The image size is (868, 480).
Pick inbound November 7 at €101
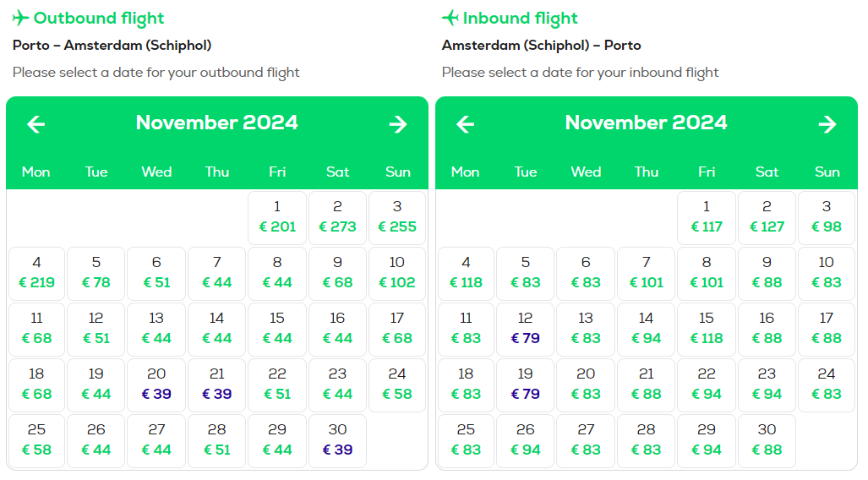646,274
